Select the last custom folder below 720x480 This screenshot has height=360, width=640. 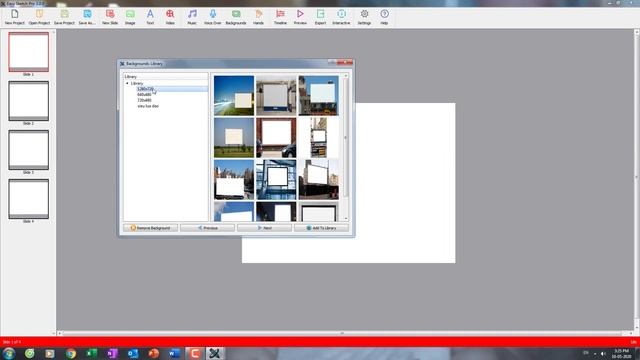[x=148, y=106]
